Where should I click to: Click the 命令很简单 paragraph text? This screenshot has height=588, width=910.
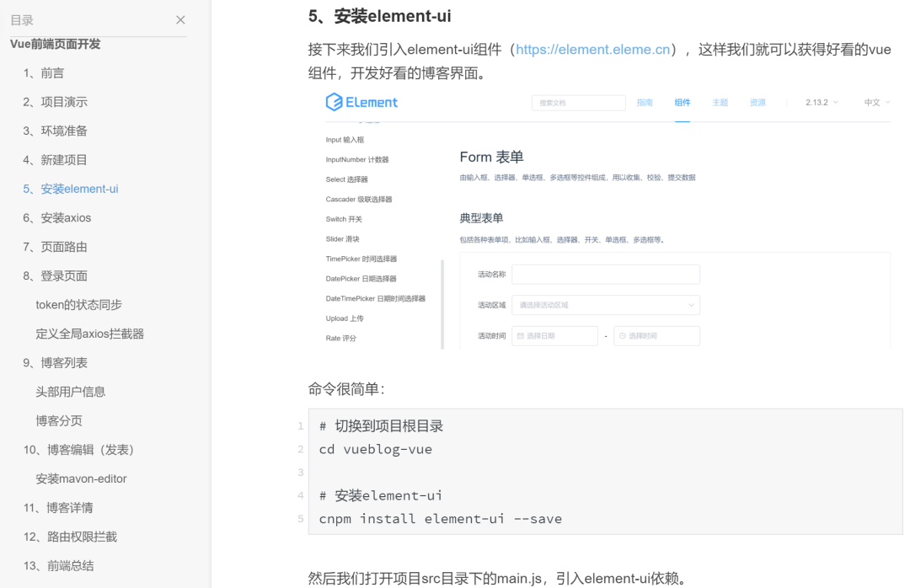tap(346, 389)
